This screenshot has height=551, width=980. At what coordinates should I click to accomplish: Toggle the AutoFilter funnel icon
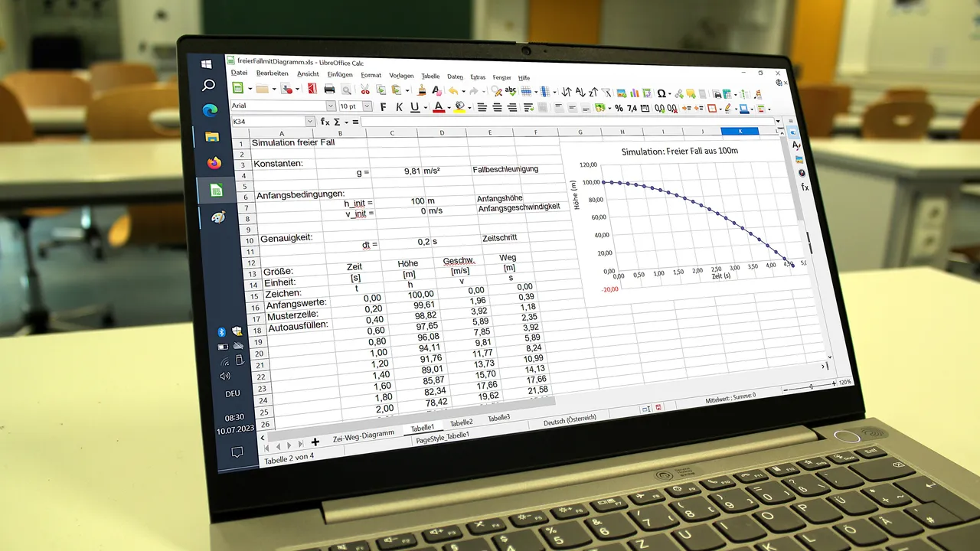point(606,93)
